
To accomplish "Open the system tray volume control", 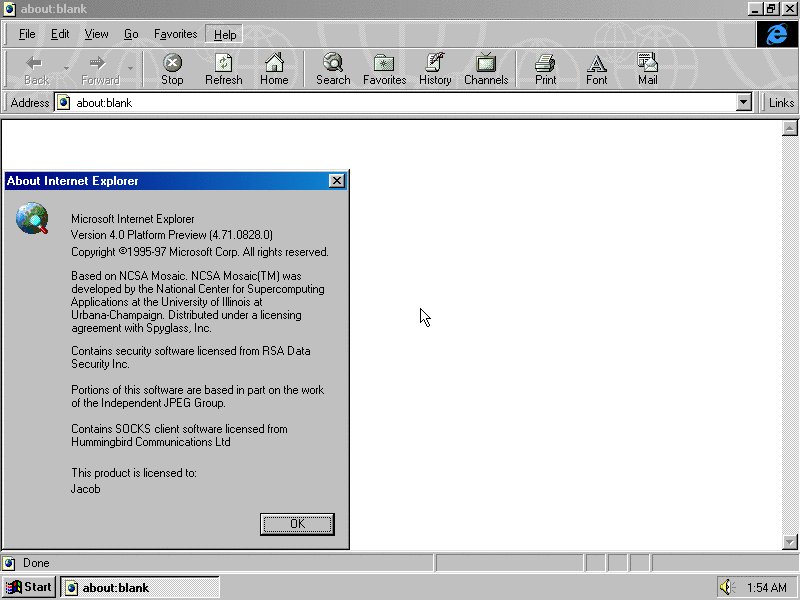I will point(726,587).
